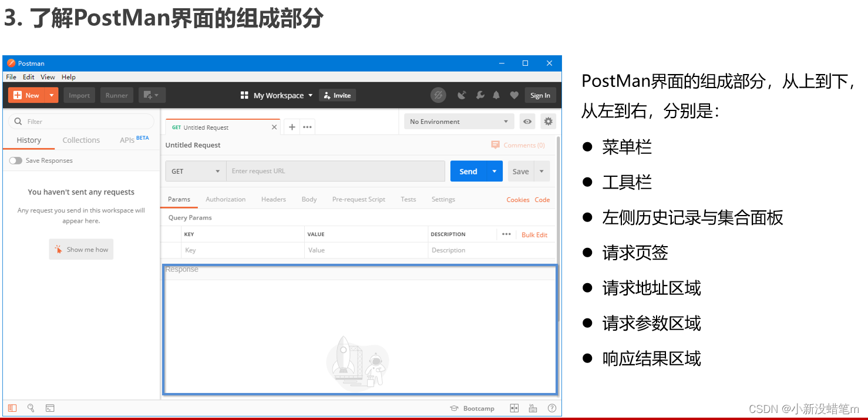Click the new window plus icon button

[152, 95]
